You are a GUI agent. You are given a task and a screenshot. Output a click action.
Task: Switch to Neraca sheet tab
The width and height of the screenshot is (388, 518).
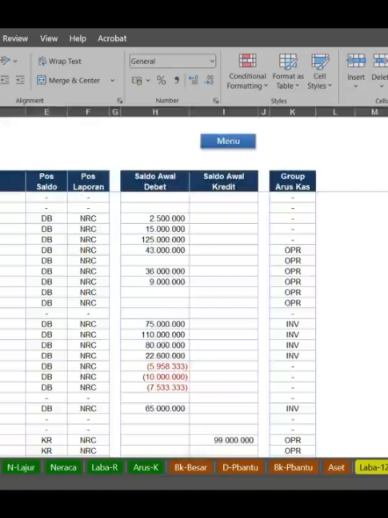coord(63,468)
